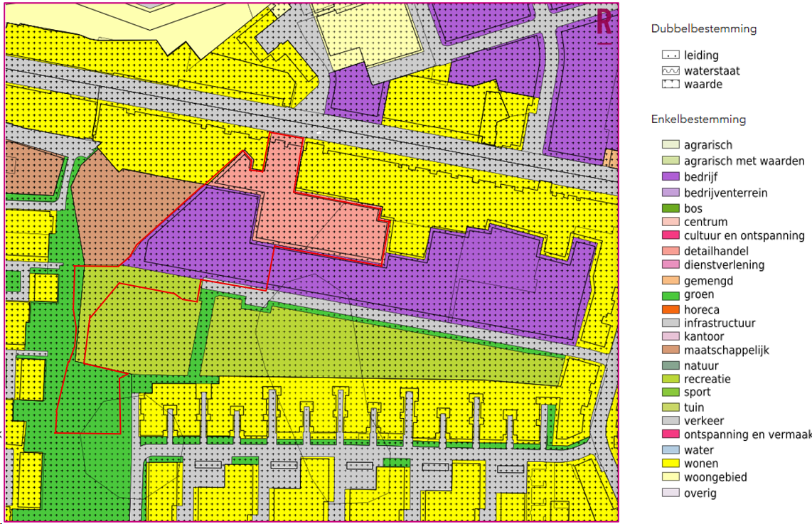
Task: Click the woongebied pale yellow swatch
Action: [x=671, y=476]
